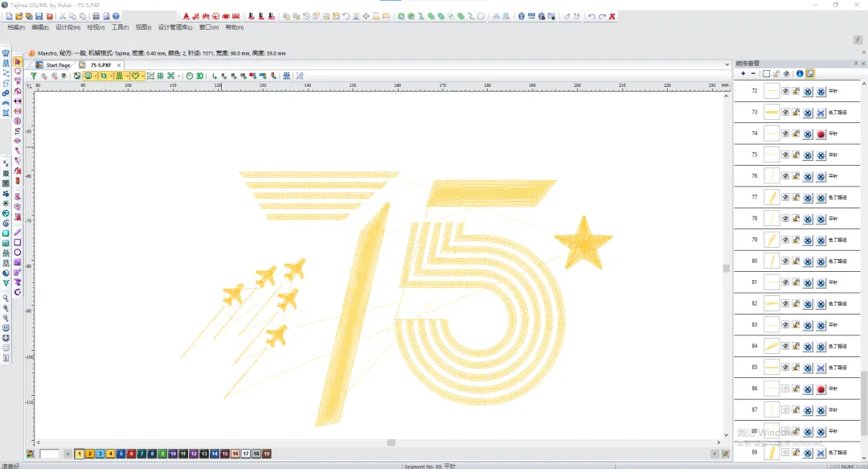This screenshot has width=868, height=469.
Task: Open the 工具 (Tools) menu
Action: click(x=120, y=27)
